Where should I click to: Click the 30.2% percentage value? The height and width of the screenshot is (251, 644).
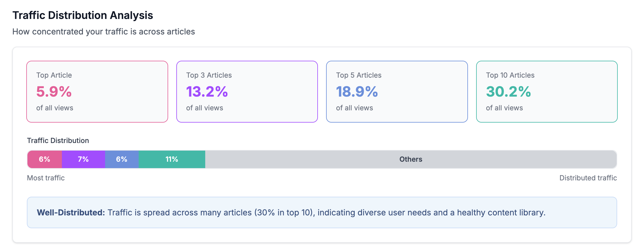[508, 92]
